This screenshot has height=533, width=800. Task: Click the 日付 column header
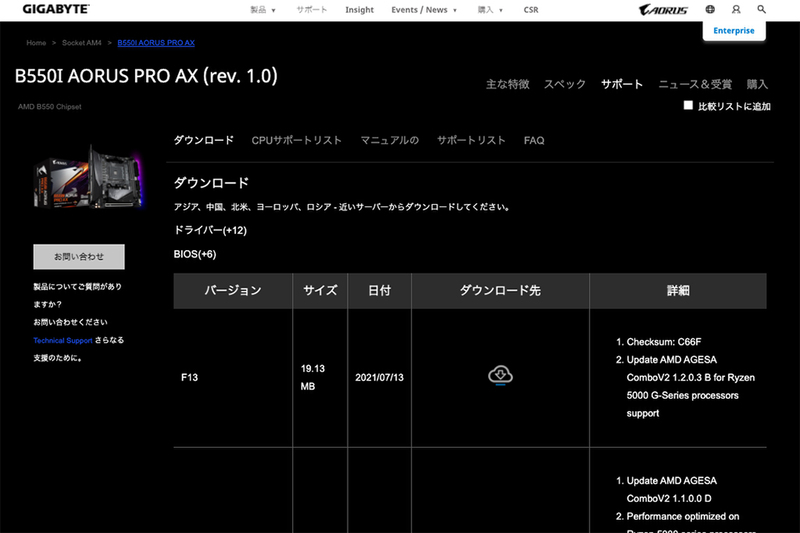click(380, 291)
